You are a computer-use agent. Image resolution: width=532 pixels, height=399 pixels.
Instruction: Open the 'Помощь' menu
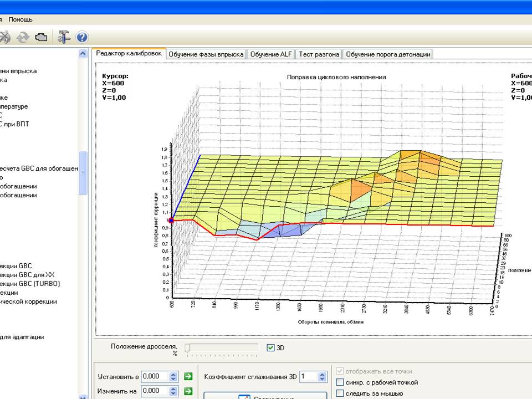click(x=21, y=19)
